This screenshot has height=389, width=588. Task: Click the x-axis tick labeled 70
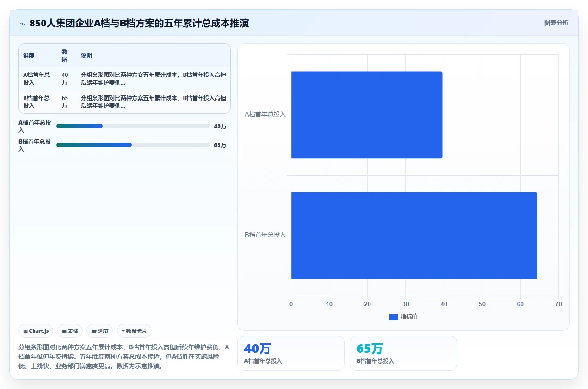coord(558,304)
